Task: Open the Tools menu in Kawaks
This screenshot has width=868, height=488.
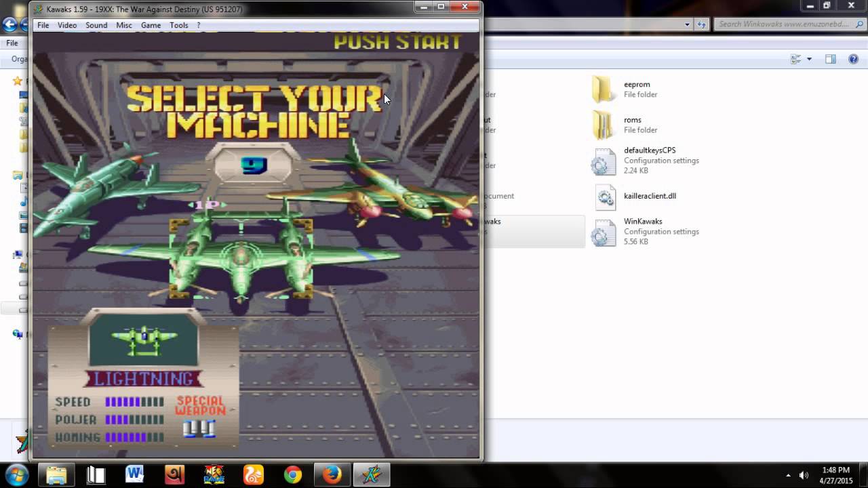Action: pyautogui.click(x=179, y=25)
